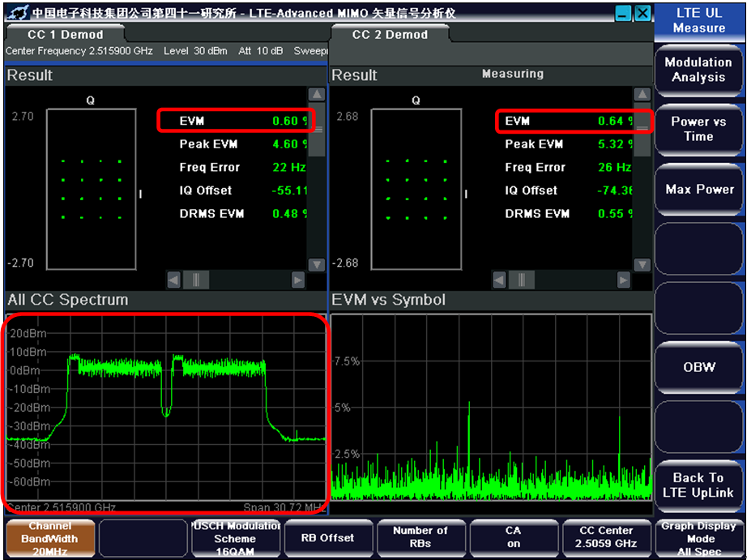Open Modulation Analysis measurement
Viewport: 747px width, 560px height.
(698, 70)
